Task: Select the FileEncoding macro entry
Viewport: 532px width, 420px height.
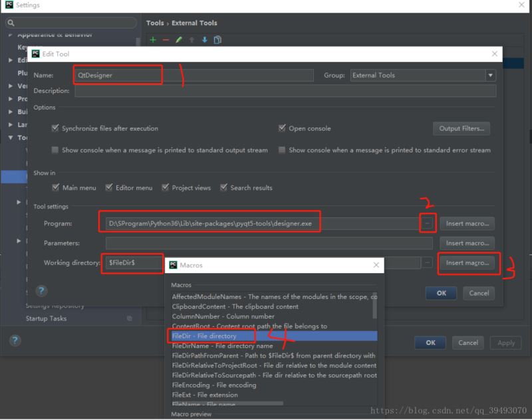Action: [x=213, y=385]
